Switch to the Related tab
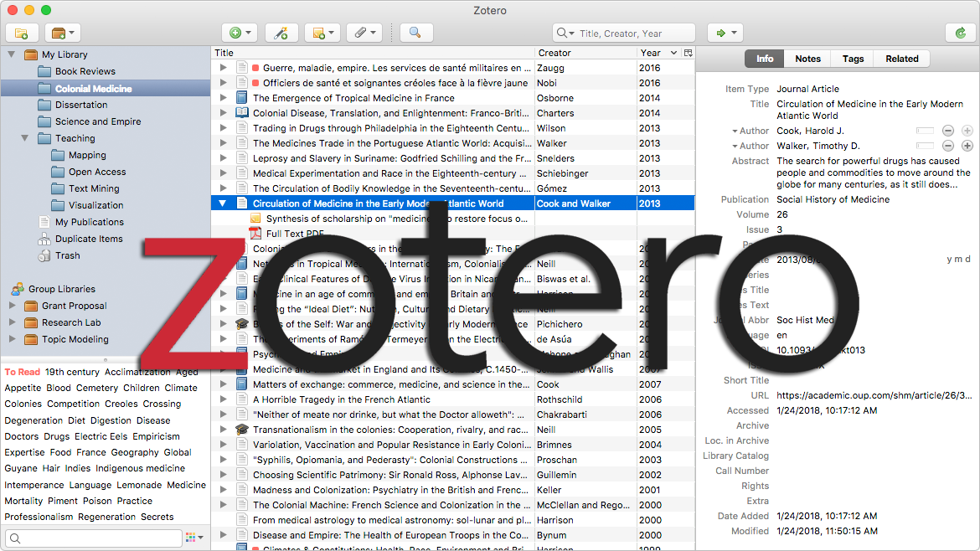 click(902, 59)
